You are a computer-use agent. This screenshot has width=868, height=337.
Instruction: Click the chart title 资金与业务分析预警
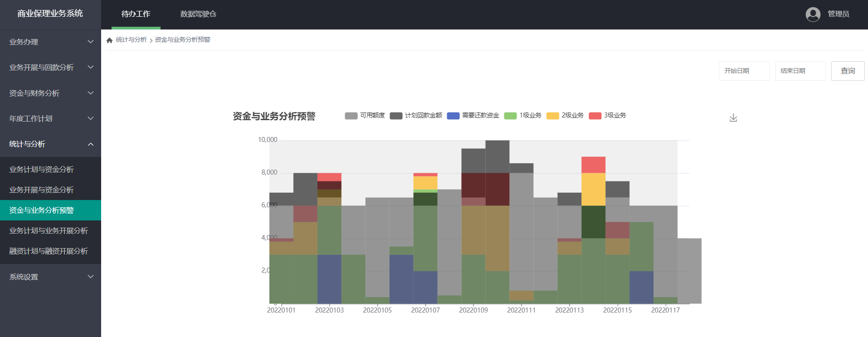pyautogui.click(x=274, y=117)
